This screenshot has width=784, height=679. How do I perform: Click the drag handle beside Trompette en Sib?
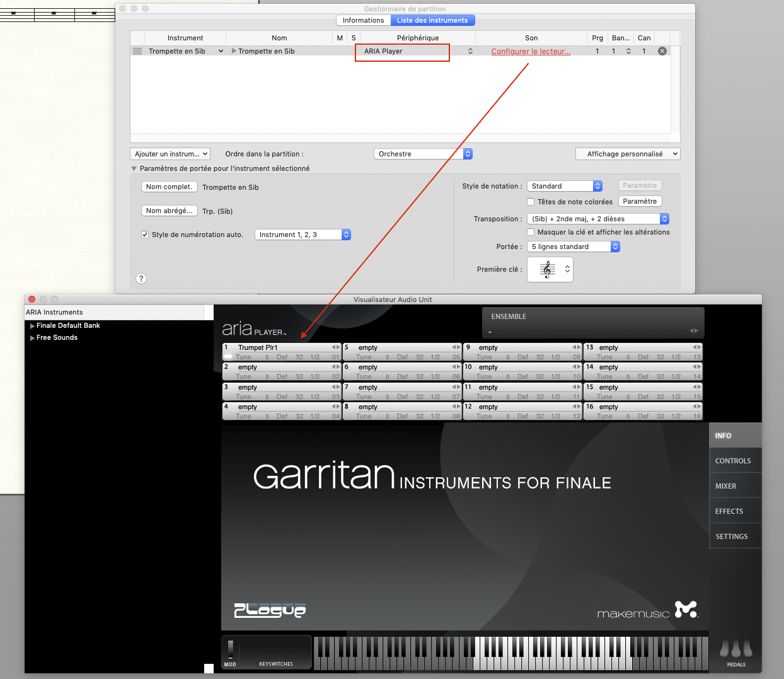137,51
